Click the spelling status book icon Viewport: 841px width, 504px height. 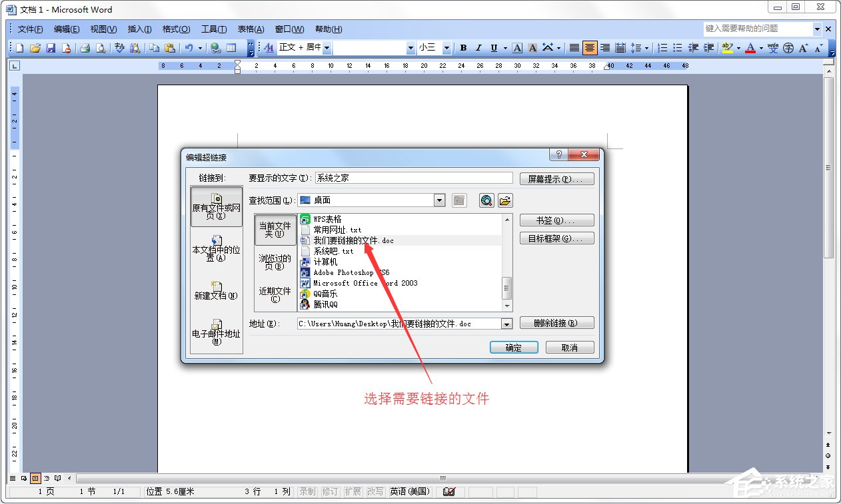(449, 492)
